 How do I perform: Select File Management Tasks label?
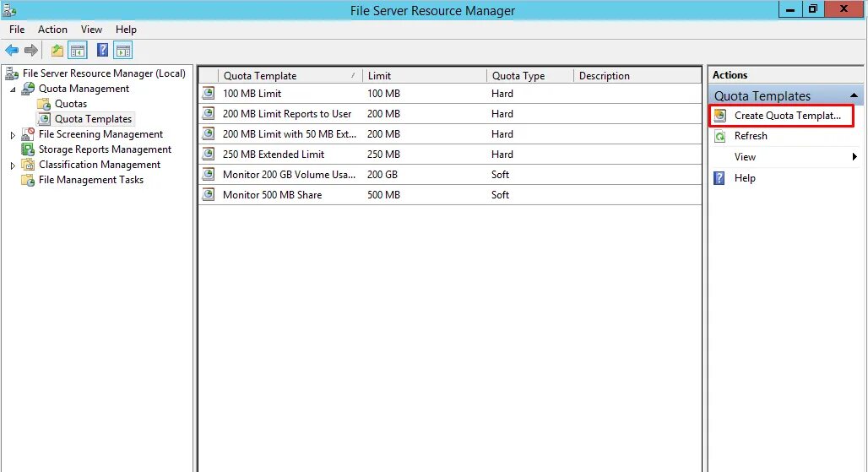[91, 180]
